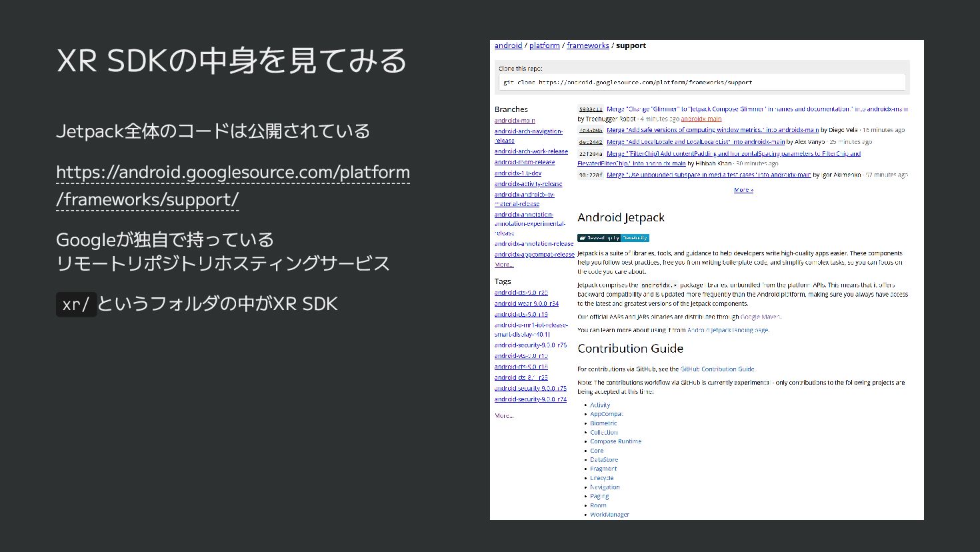Open the Google Maven link
Screen dimensions: 980x552
[x=760, y=317]
